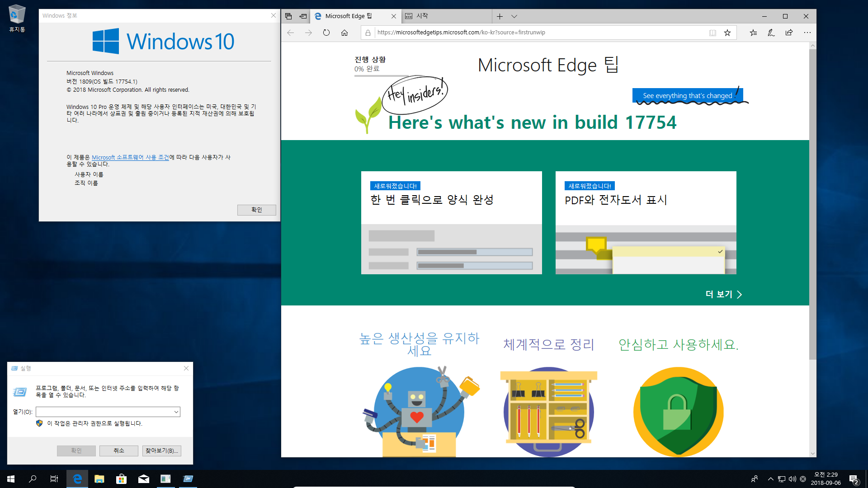868x488 pixels.
Task: Click 안심하고 사용하세요 heading
Action: coord(678,344)
